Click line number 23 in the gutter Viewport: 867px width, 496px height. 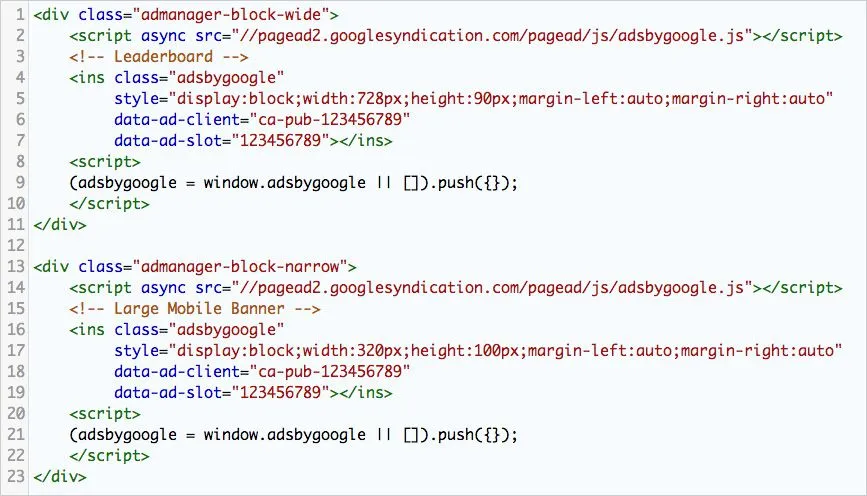[16, 477]
